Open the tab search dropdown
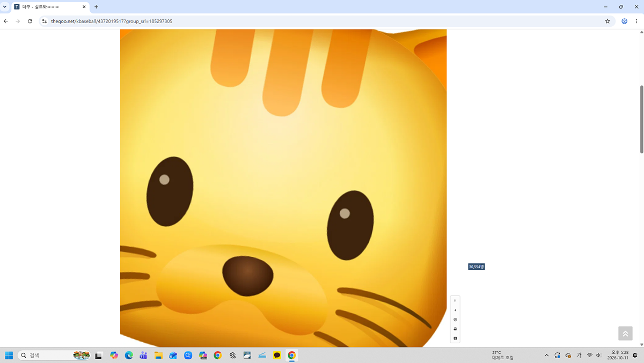The width and height of the screenshot is (644, 363). tap(5, 7)
